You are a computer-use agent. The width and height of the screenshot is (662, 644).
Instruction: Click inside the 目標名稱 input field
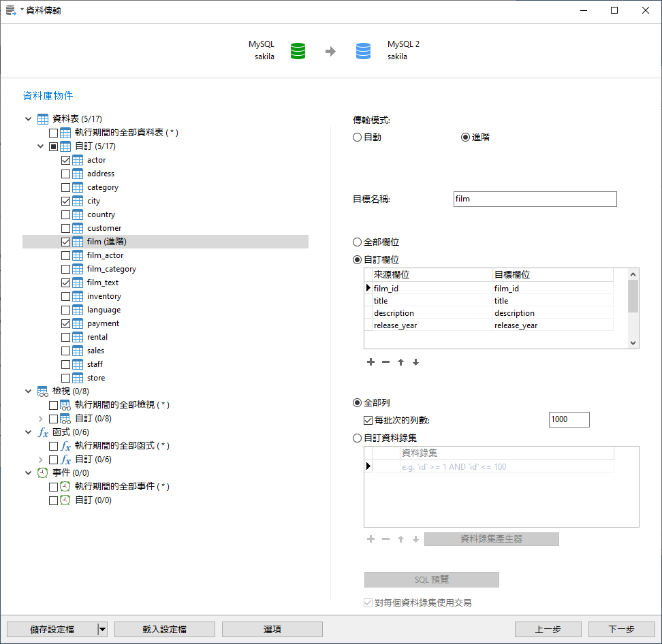[535, 199]
